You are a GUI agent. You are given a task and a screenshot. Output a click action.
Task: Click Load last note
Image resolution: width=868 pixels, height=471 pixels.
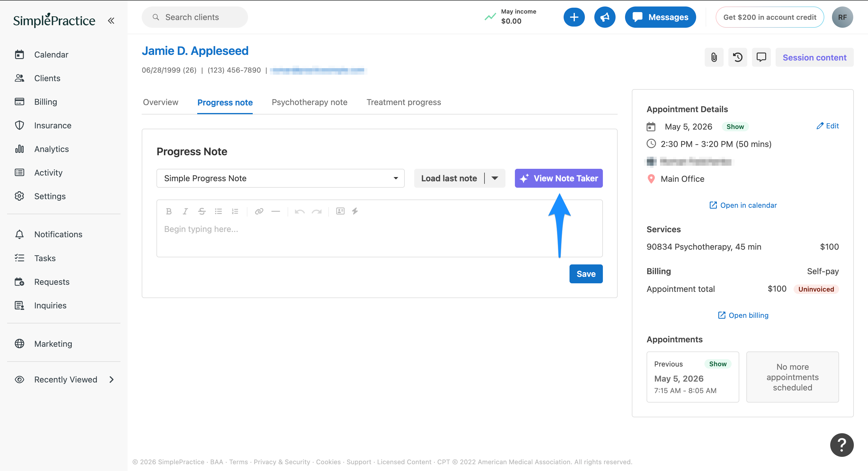pyautogui.click(x=449, y=178)
